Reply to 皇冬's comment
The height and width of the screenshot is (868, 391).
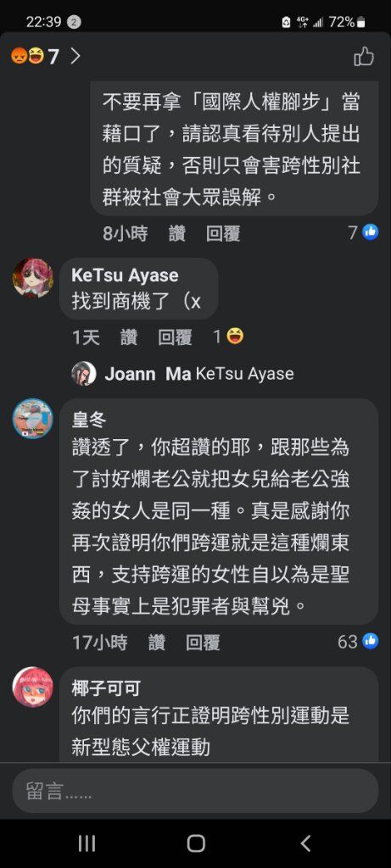[x=203, y=643]
